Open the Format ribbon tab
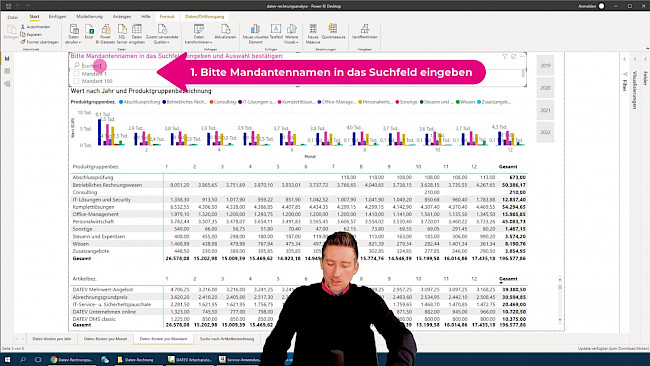Image resolution: width=650 pixels, height=366 pixels. pyautogui.click(x=167, y=17)
